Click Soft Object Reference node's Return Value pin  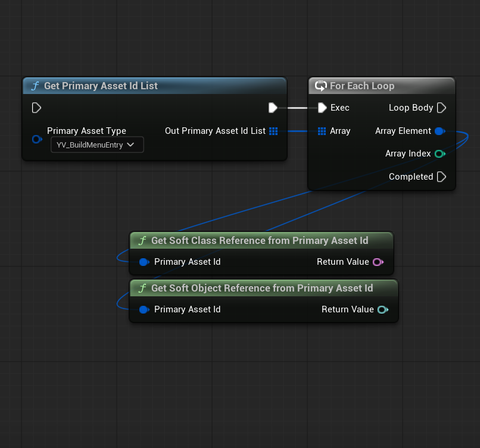[x=382, y=309]
